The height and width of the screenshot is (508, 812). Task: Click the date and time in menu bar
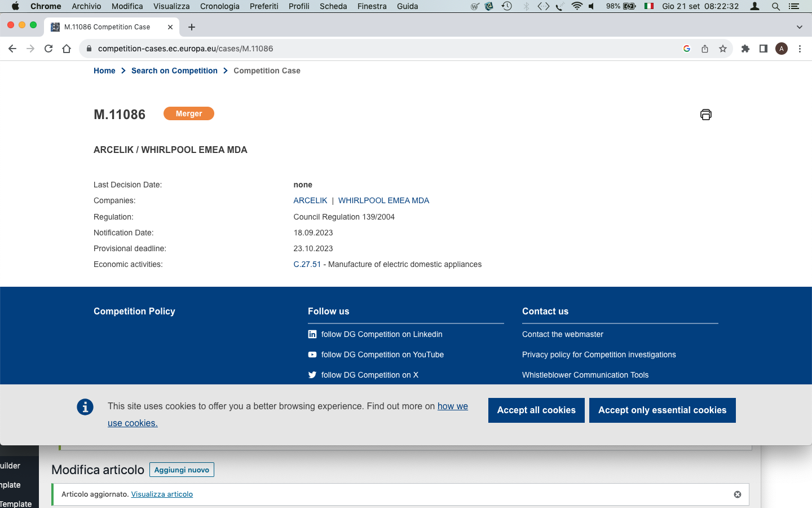click(700, 6)
